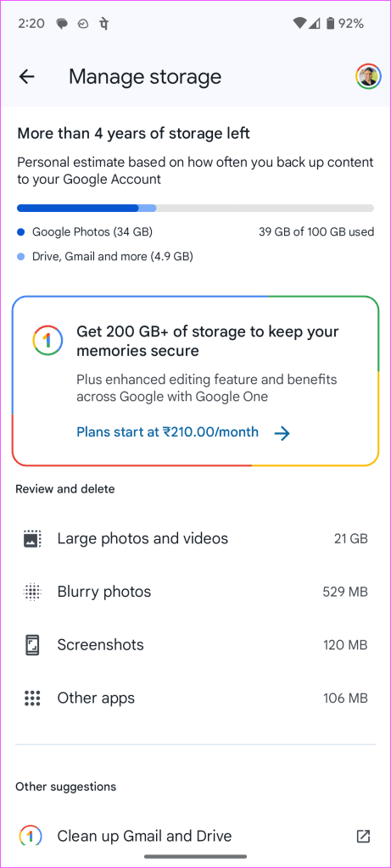Click the Other apps grid icon
The width and height of the screenshot is (391, 868).
point(33,698)
